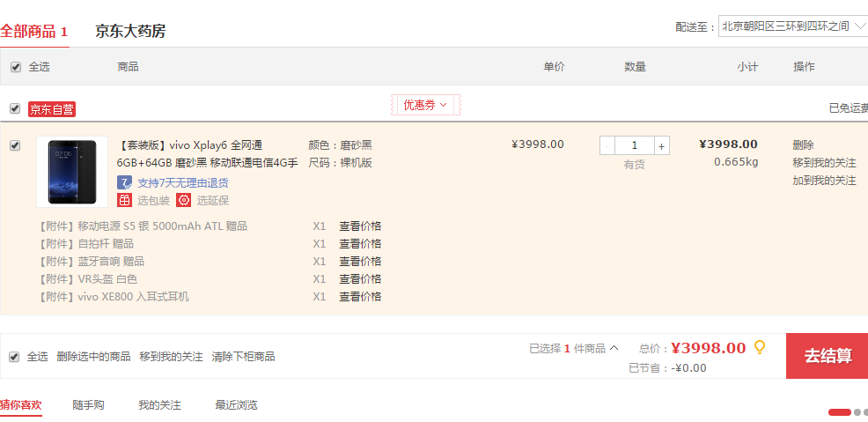Click the quantity input field
Image resolution: width=868 pixels, height=422 pixels.
[635, 146]
